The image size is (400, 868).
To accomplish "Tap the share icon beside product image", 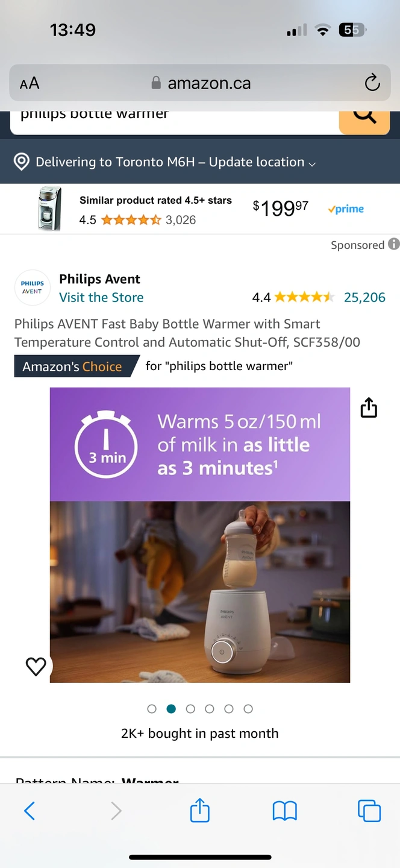I will [369, 408].
